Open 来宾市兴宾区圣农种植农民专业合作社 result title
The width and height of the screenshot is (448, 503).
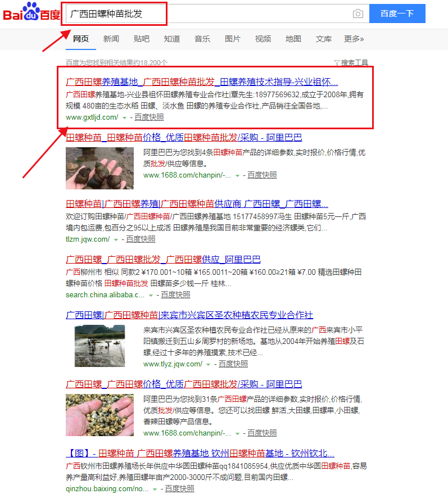[x=189, y=315]
